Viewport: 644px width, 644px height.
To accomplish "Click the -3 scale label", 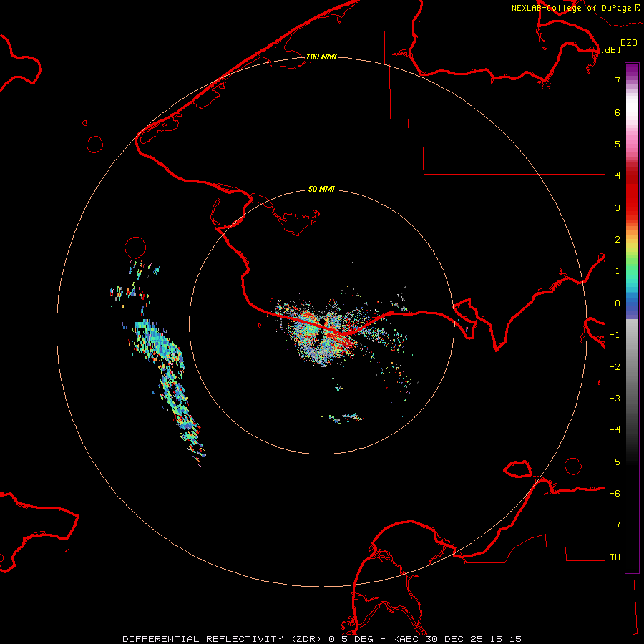I will click(615, 399).
